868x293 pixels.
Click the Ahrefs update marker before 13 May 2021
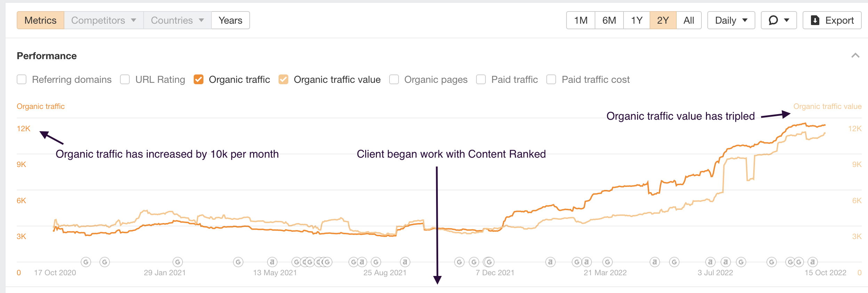tap(273, 262)
